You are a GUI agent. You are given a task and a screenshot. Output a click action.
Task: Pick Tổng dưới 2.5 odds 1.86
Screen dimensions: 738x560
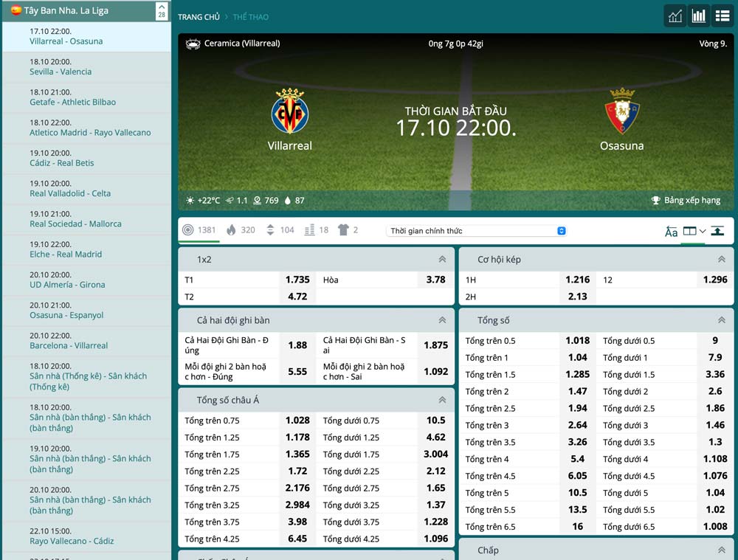tap(715, 408)
